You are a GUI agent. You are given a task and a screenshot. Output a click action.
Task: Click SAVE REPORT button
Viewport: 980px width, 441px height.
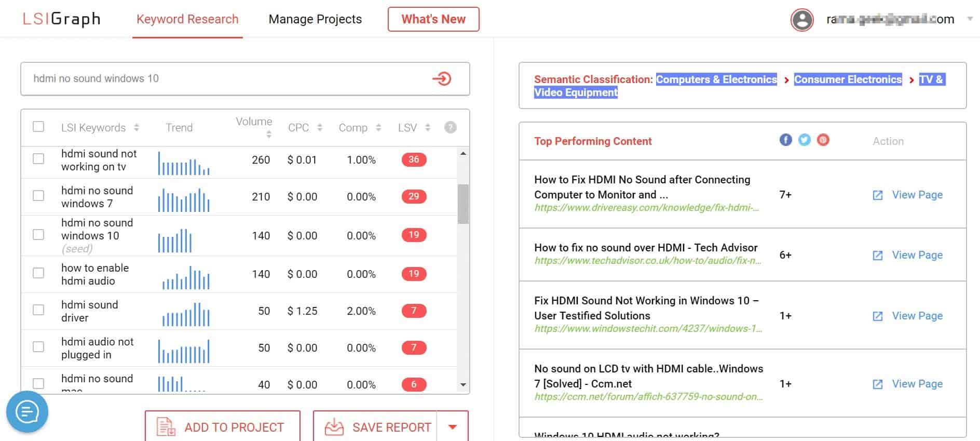tap(375, 426)
